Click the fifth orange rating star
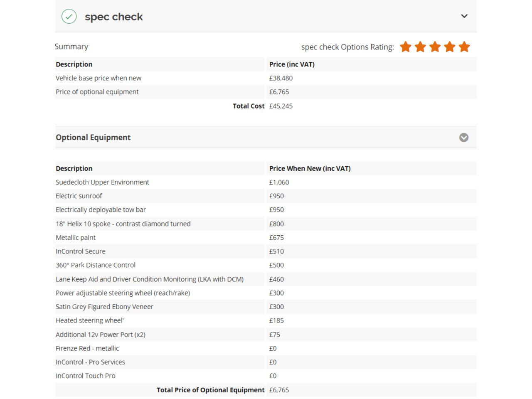 [x=464, y=47]
